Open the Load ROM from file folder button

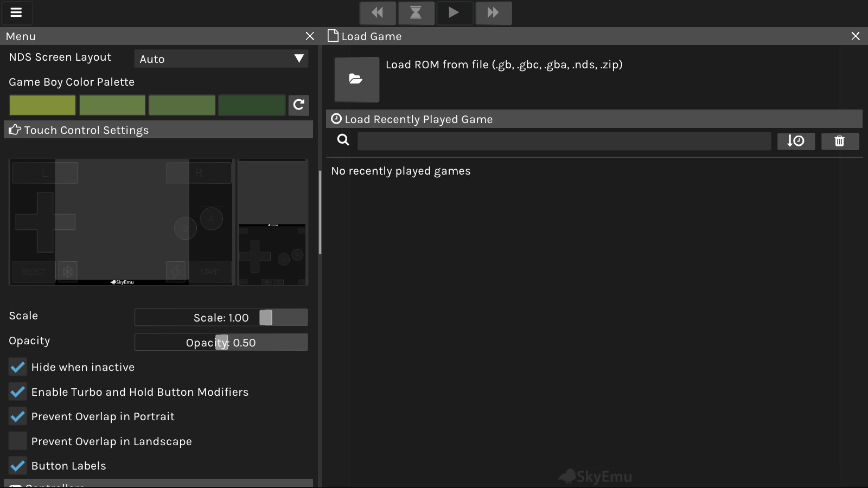356,79
